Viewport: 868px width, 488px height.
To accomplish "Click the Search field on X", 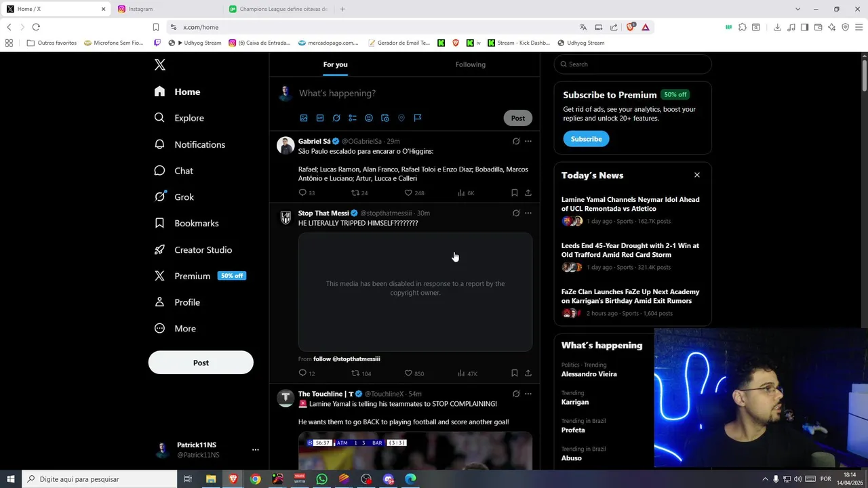I will coord(633,64).
